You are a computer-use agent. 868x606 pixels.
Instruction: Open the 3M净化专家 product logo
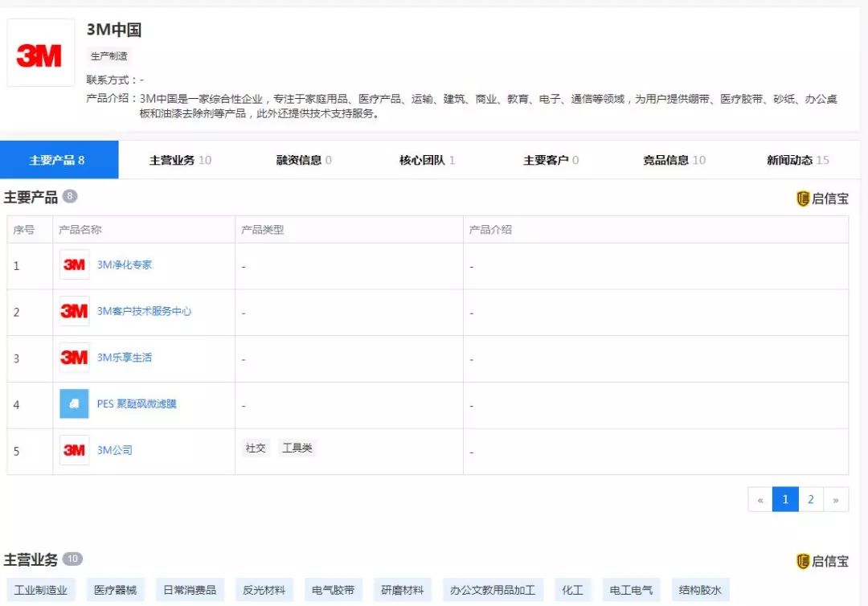pos(74,264)
